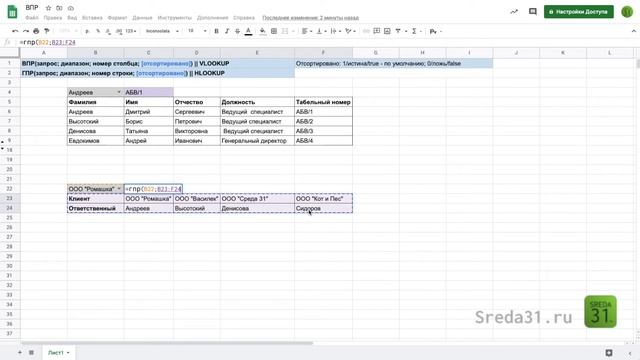This screenshot has width=640, height=360.
Task: Toggle strikethrough formatting
Action: pyautogui.click(x=238, y=31)
